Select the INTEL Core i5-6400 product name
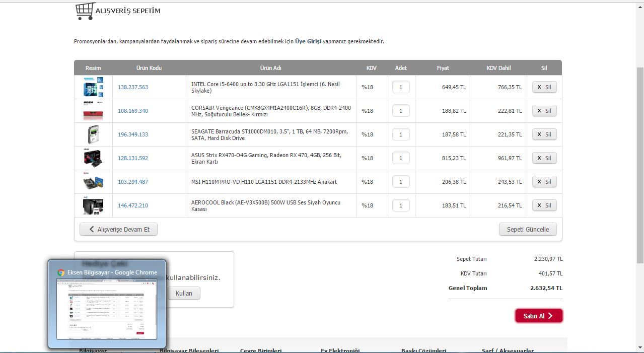 266,87
